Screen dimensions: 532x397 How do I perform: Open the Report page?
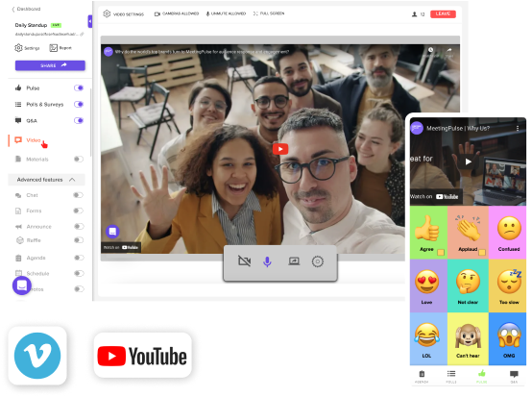tap(60, 48)
